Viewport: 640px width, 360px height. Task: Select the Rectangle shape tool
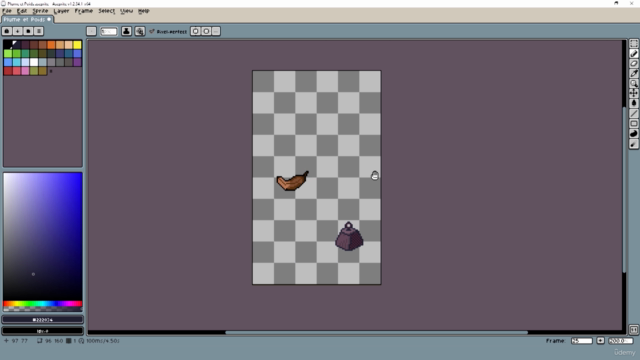click(x=633, y=124)
